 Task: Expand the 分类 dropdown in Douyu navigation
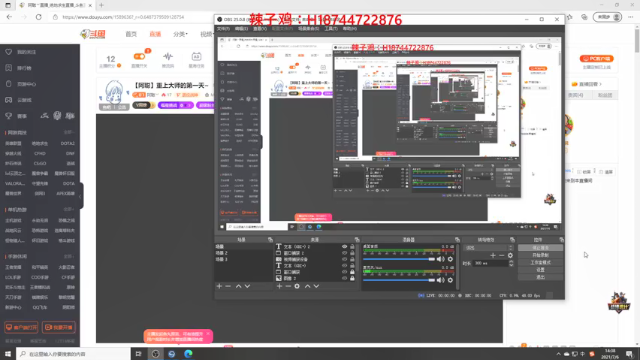[x=180, y=34]
